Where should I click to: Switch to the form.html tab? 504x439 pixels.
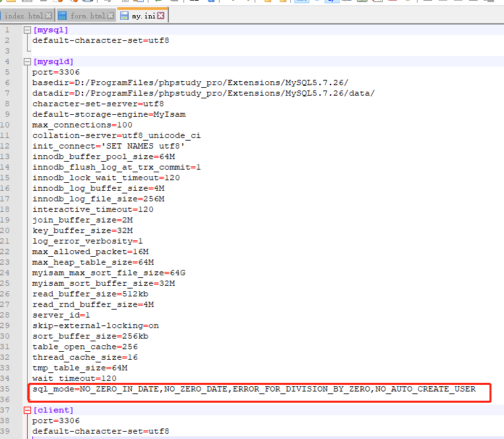pos(88,15)
